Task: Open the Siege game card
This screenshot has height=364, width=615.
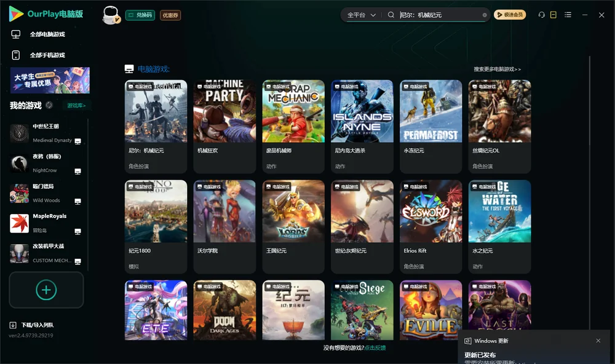Action: point(362,310)
